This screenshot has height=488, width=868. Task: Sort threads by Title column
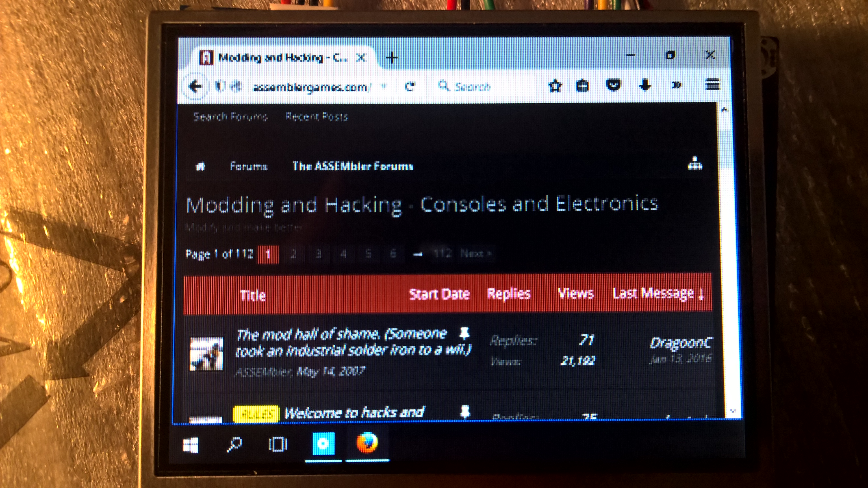(253, 296)
